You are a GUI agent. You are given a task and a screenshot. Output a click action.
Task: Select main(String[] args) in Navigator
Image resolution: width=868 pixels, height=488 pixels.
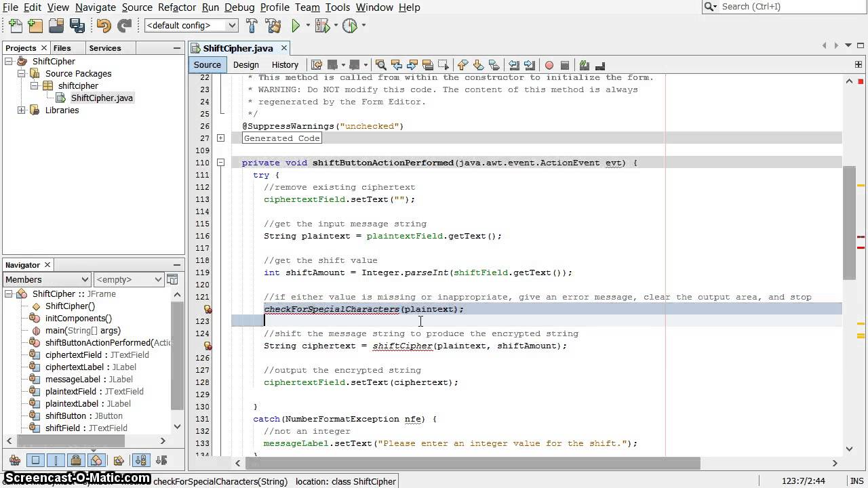[x=83, y=330]
